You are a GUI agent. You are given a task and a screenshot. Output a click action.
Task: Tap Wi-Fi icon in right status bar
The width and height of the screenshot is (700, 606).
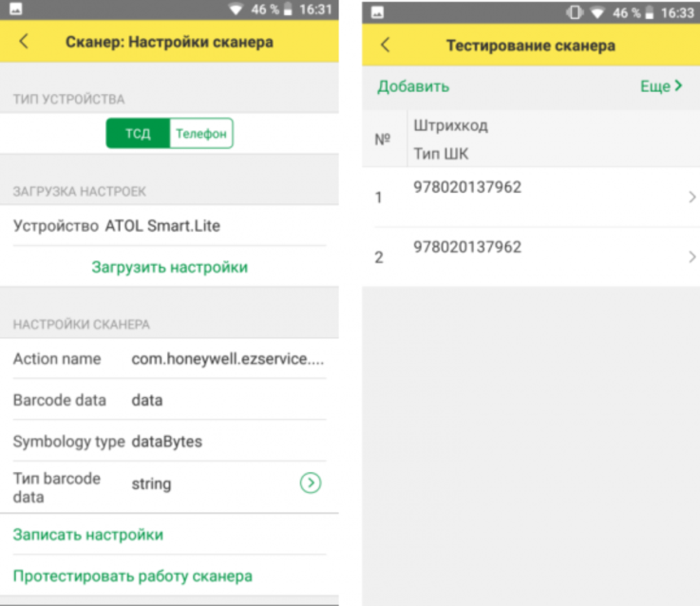(597, 13)
